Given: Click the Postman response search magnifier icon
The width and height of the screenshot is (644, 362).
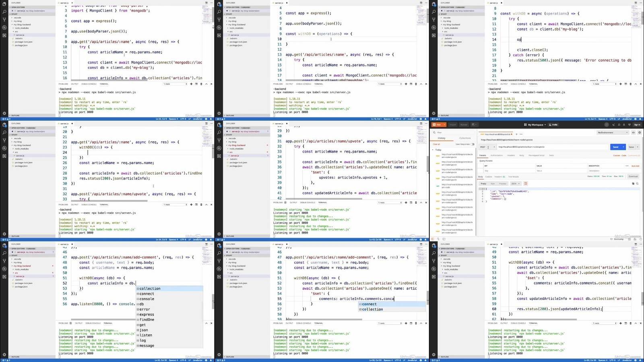Looking at the screenshot, I should [x=637, y=184].
